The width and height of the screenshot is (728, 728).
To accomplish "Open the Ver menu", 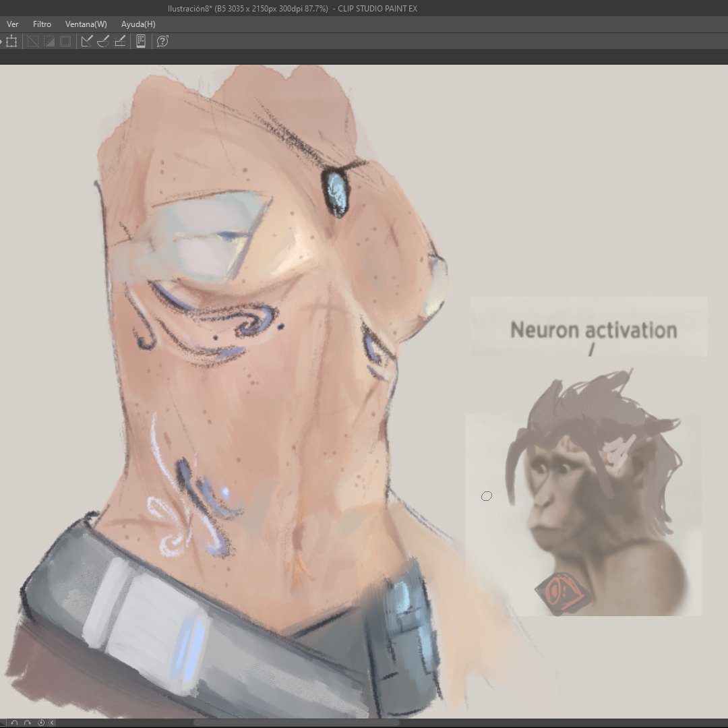I will click(x=13, y=24).
